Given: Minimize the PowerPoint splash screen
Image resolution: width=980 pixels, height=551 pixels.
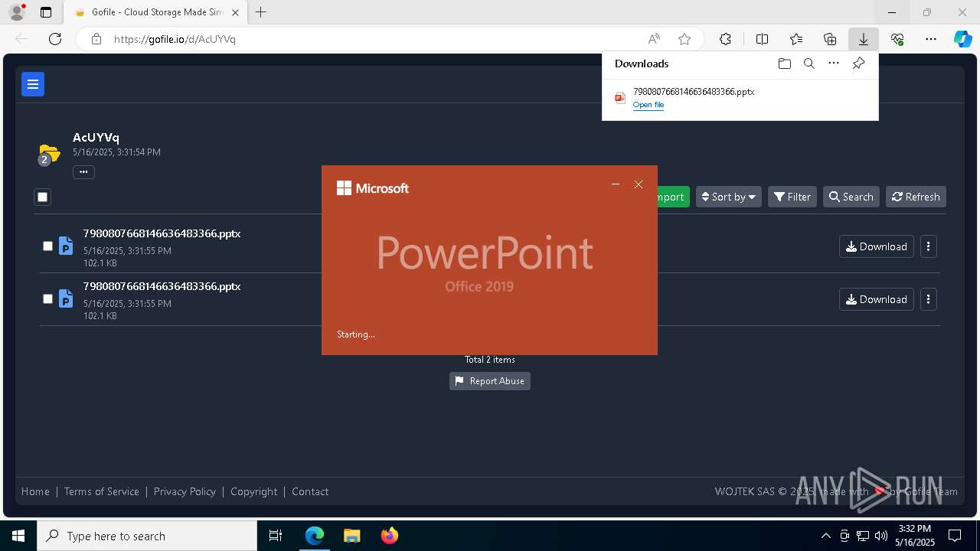Looking at the screenshot, I should [615, 184].
